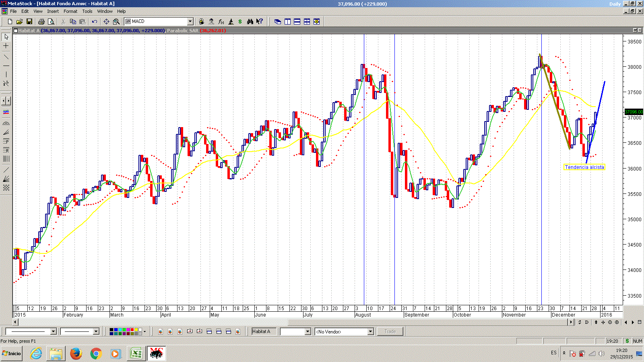Open the second line weight dropdown
The height and width of the screenshot is (362, 644).
(96, 331)
